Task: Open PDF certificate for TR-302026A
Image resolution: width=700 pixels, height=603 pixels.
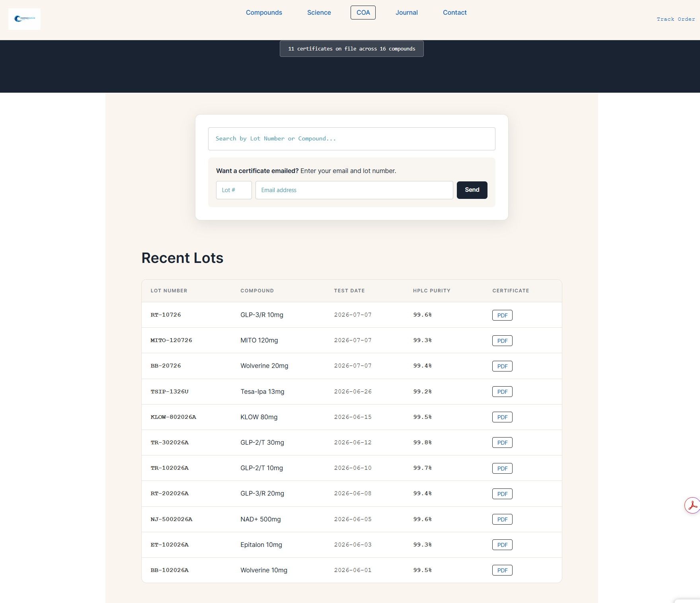Action: [502, 442]
